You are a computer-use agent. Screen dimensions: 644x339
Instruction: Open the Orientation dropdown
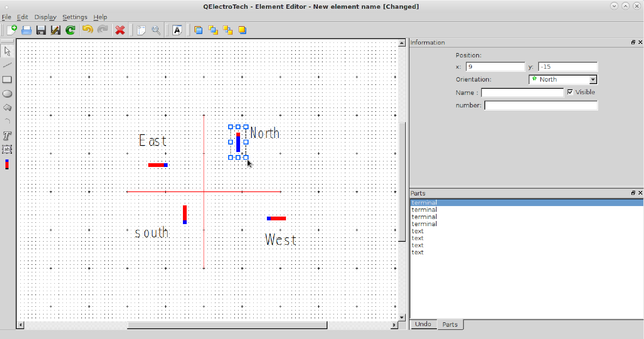pos(563,80)
